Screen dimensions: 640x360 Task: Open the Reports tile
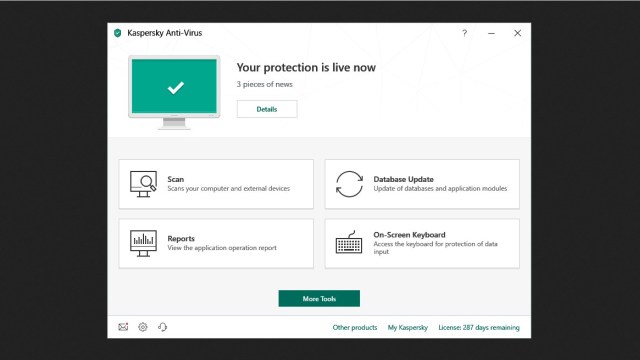(216, 243)
